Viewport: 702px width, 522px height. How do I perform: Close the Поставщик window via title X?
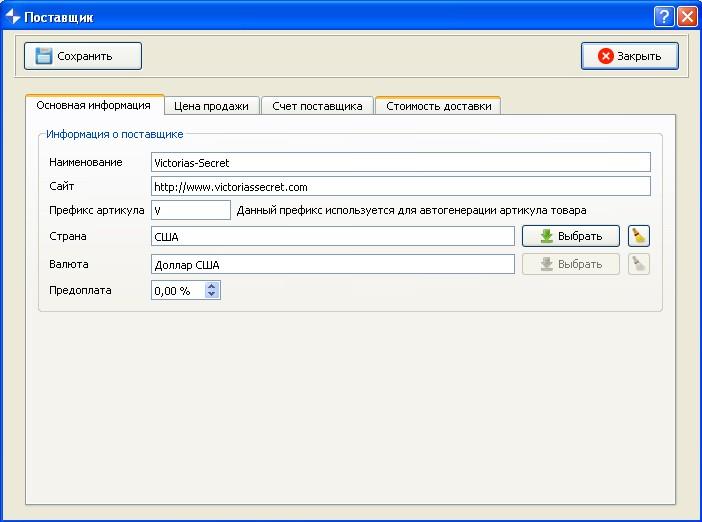coord(687,17)
